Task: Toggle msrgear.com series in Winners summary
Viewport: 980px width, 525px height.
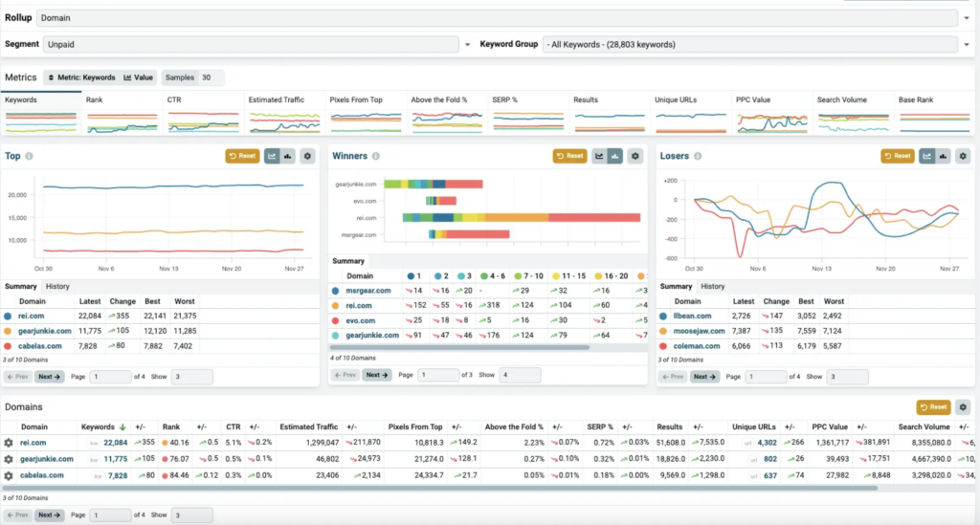Action: (336, 291)
